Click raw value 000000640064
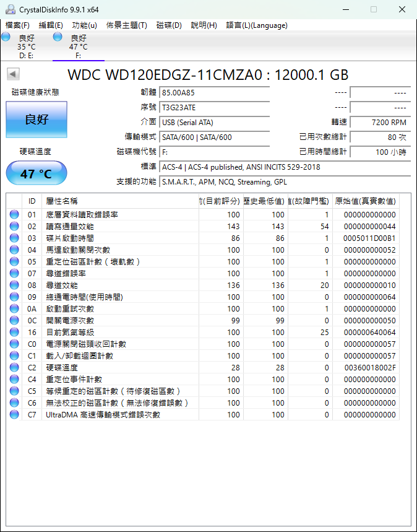Image resolution: width=417 pixels, height=532 pixels. (370, 332)
